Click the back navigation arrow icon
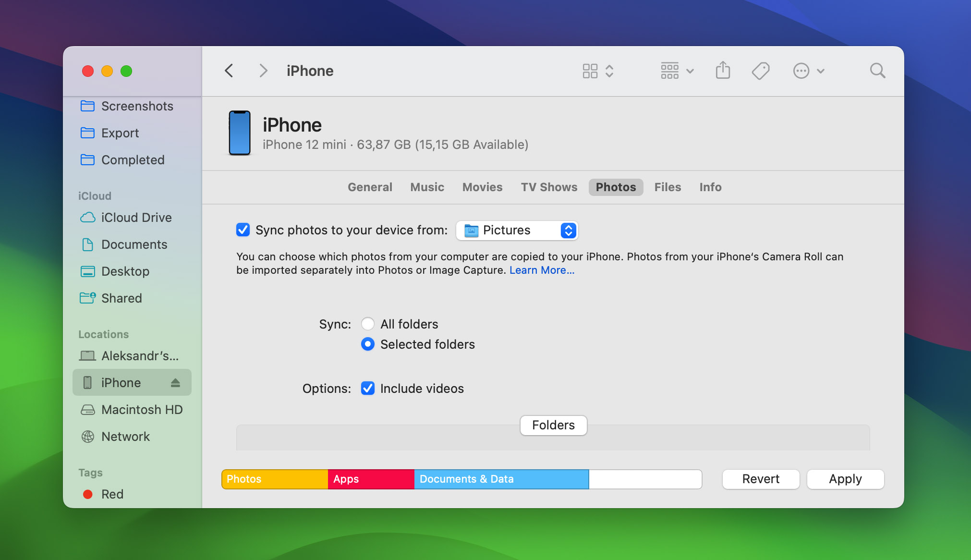This screenshot has height=560, width=971. point(230,72)
